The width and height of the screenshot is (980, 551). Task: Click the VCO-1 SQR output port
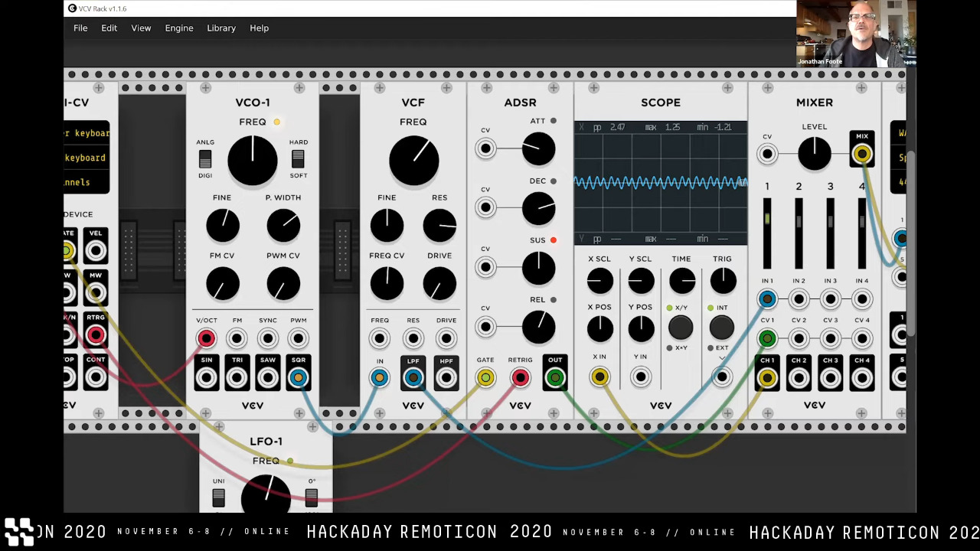(298, 377)
